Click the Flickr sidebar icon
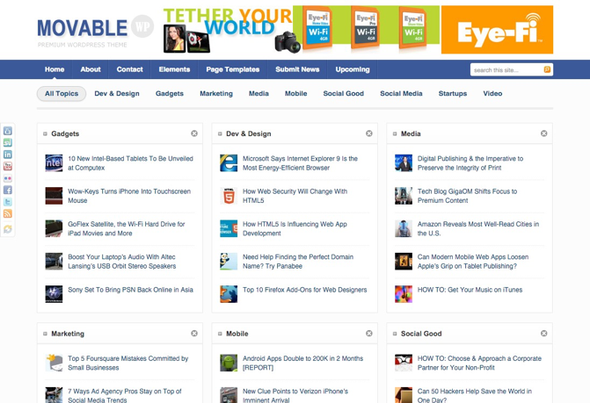Viewport: 590px width, 403px height. coord(8,178)
